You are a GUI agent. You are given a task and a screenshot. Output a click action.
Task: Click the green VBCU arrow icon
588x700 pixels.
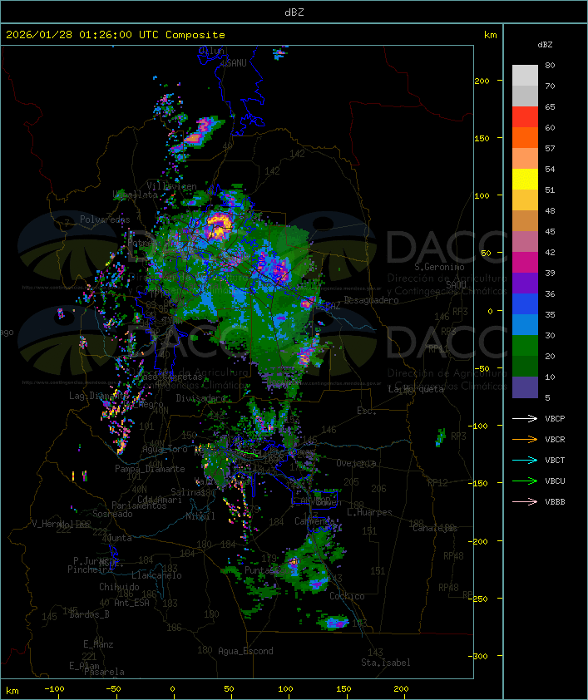coord(525,481)
